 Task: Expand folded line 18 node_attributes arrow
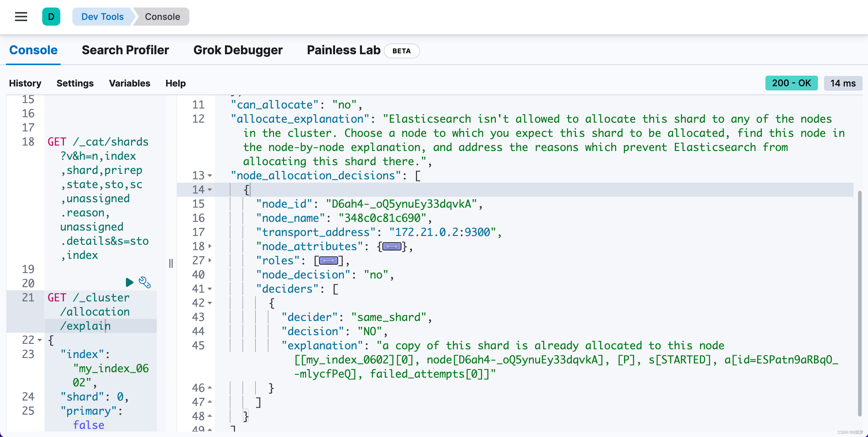point(210,246)
